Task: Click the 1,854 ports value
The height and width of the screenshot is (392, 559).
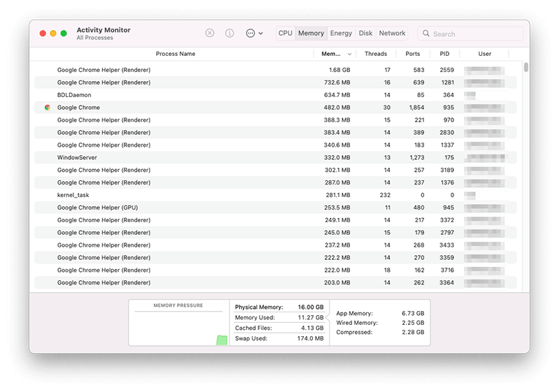Action: pos(416,108)
